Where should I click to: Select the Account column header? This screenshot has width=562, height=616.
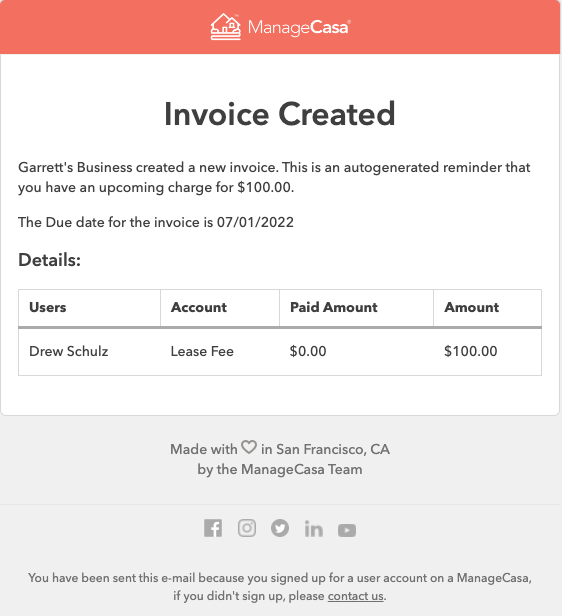220,308
